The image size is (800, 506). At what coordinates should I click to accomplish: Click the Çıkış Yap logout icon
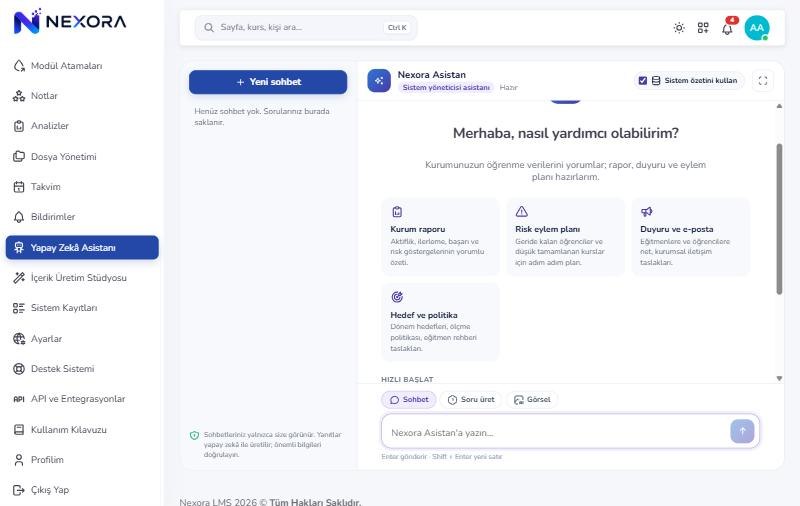pos(19,490)
